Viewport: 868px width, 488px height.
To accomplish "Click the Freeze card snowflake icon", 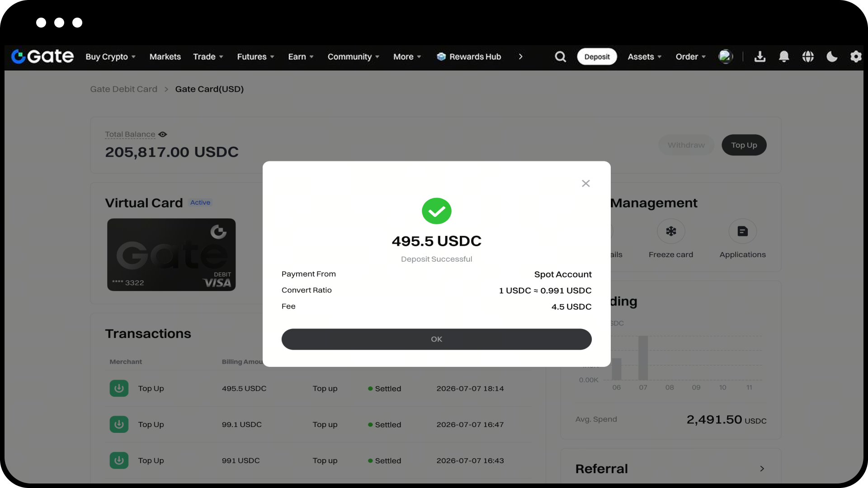I will tap(671, 231).
